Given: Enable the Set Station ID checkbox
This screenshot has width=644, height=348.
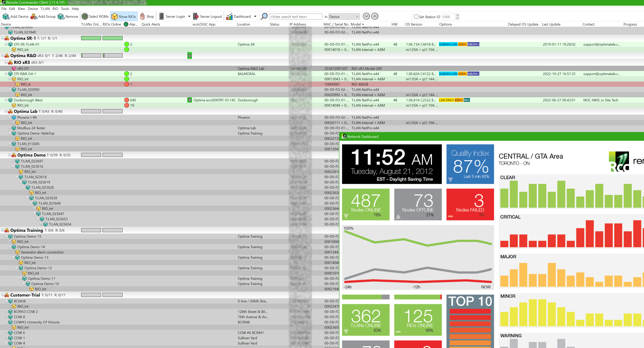Looking at the screenshot, I should tap(416, 17).
